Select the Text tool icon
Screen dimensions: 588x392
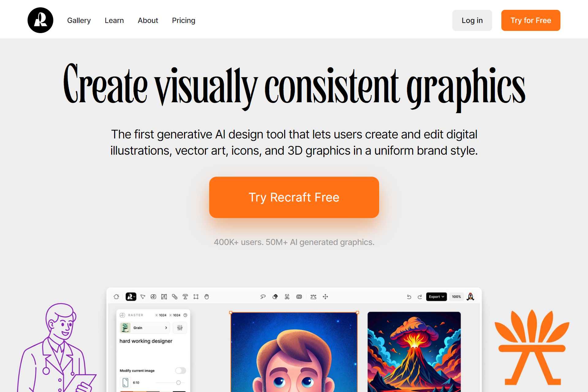pyautogui.click(x=185, y=296)
